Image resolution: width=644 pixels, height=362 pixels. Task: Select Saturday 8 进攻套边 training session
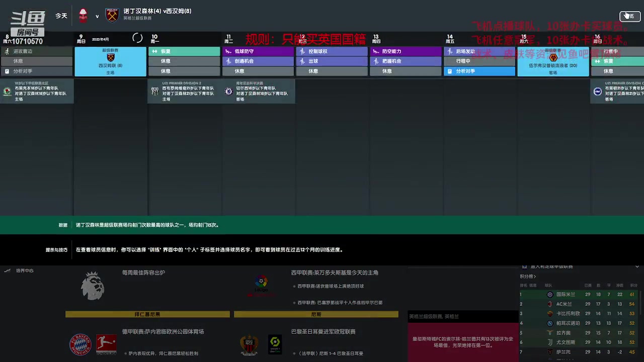click(37, 51)
